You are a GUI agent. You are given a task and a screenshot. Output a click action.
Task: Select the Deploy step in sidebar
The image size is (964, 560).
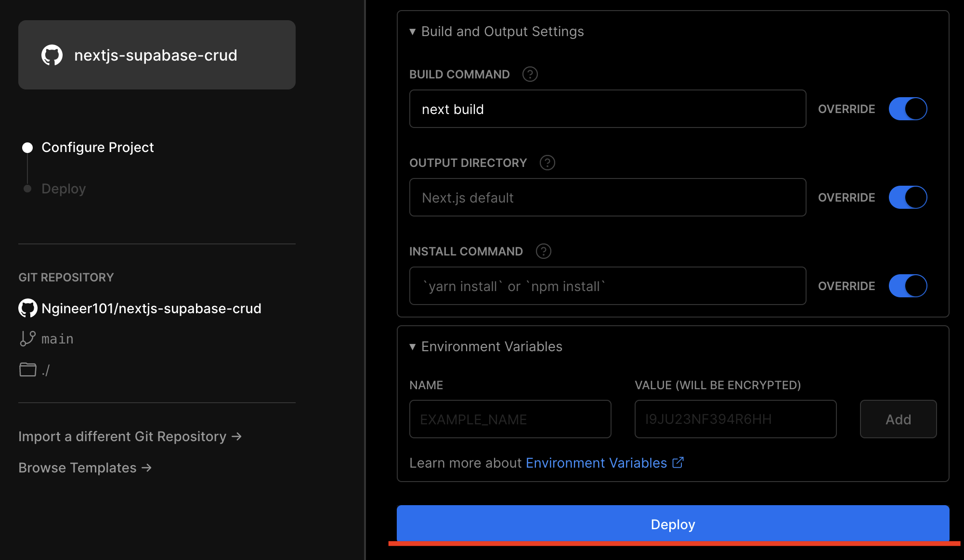point(64,189)
